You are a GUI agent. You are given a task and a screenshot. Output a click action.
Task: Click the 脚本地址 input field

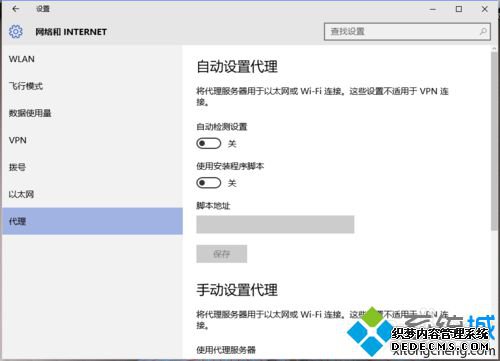click(x=275, y=224)
